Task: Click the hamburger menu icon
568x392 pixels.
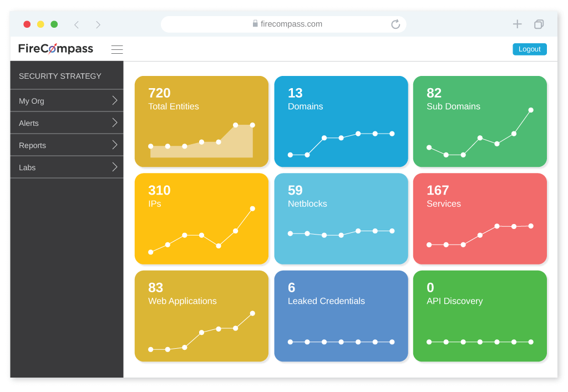Action: (x=117, y=49)
